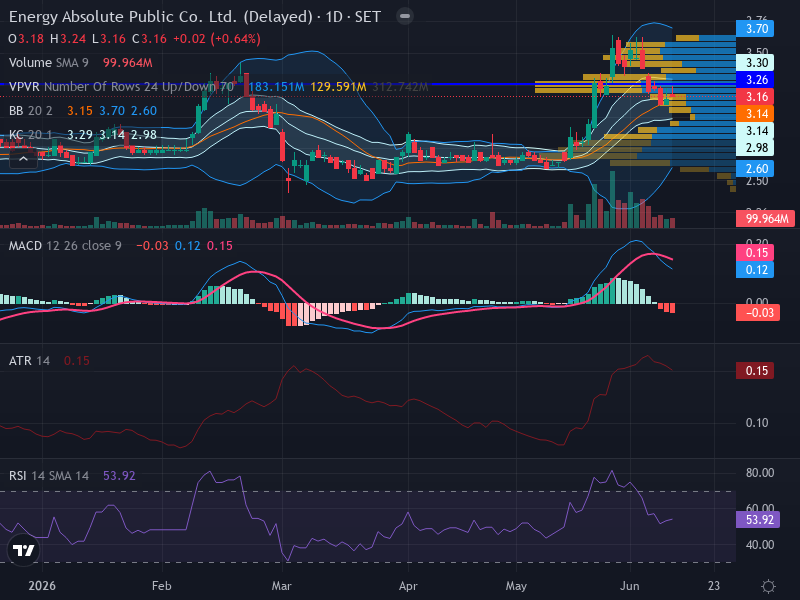Screen dimensions: 800x600
Task: Click the ATR 0.15 scale label
Action: [756, 370]
